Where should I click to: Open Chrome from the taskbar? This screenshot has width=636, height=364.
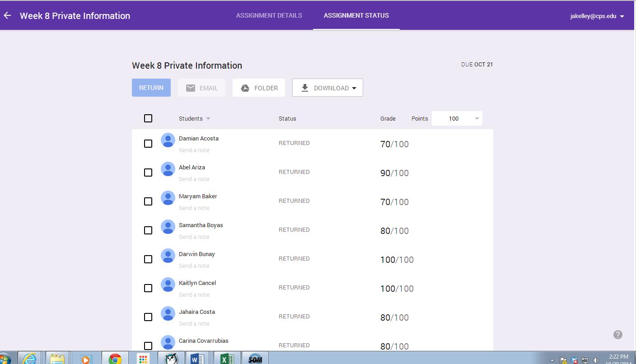click(x=115, y=358)
